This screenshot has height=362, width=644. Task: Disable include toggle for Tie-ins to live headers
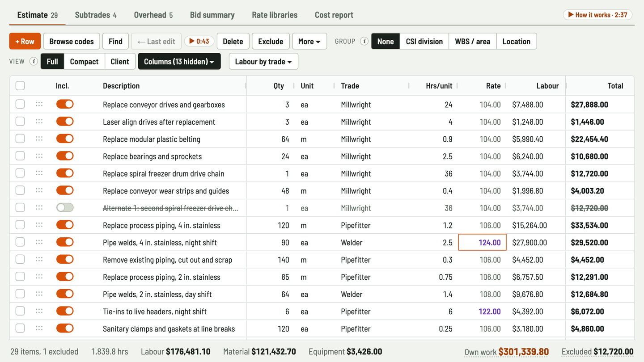click(65, 311)
